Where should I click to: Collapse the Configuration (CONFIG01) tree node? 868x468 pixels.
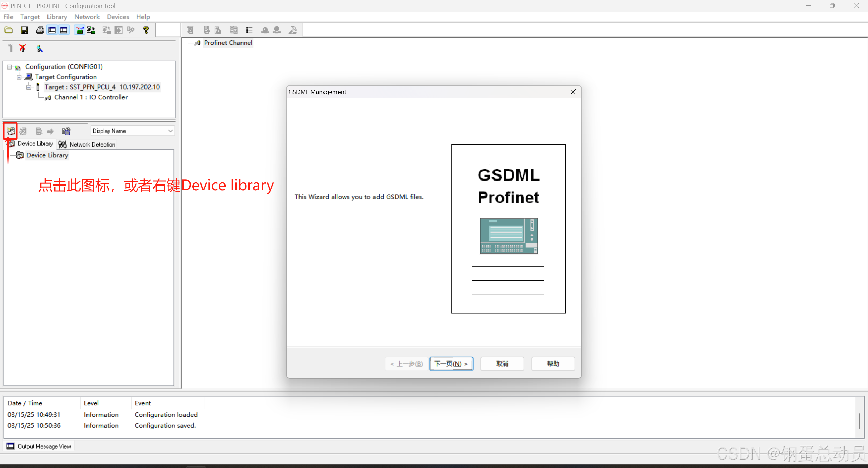coord(9,67)
